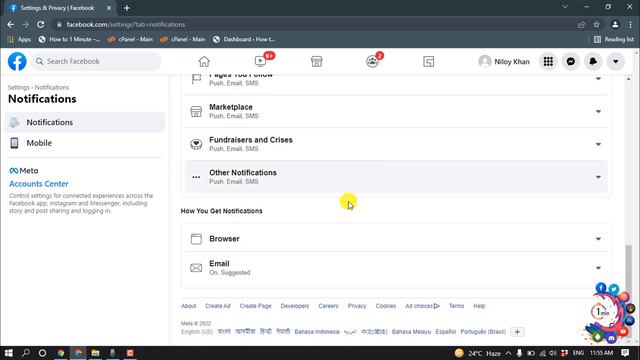This screenshot has height=360, width=640.
Task: Open the Reading list
Action: point(614,39)
